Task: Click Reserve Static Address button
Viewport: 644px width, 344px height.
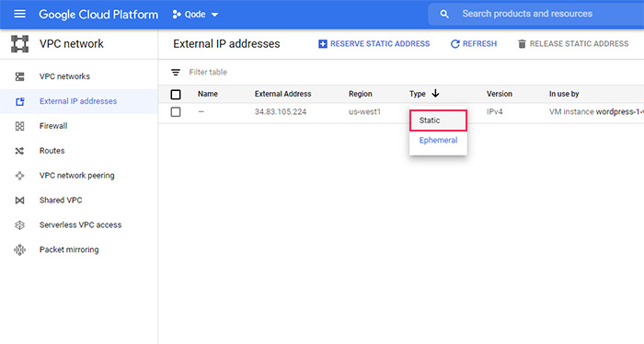Action: [374, 43]
